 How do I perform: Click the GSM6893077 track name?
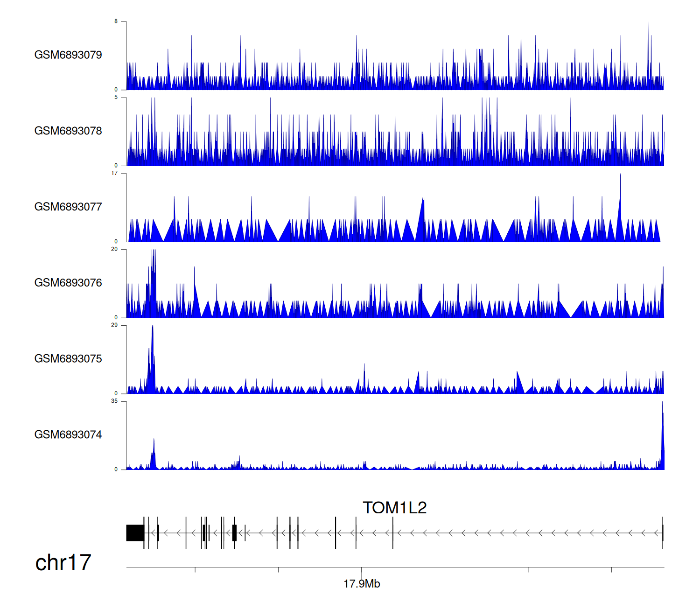point(68,207)
